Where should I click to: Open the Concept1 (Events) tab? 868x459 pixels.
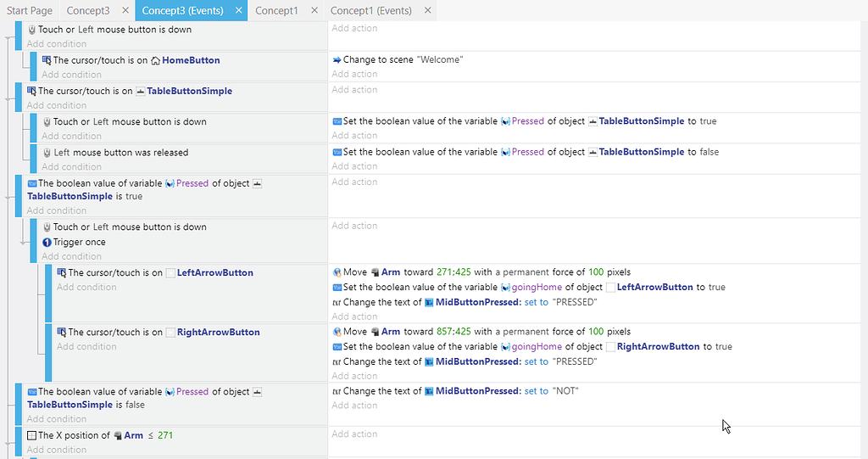coord(370,11)
